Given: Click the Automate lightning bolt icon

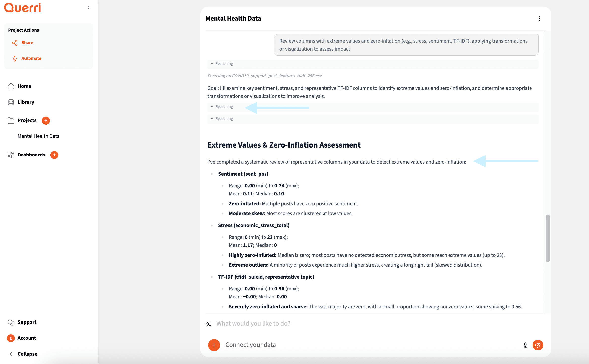Looking at the screenshot, I should [15, 58].
